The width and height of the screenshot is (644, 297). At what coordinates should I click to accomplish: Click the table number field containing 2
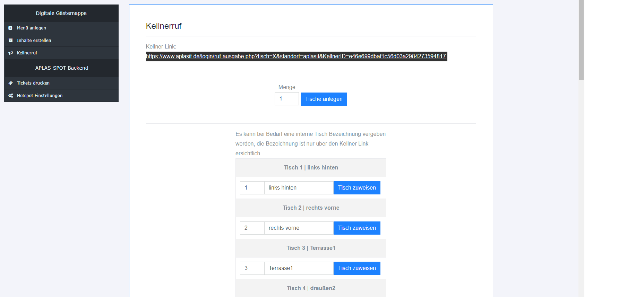(x=252, y=228)
